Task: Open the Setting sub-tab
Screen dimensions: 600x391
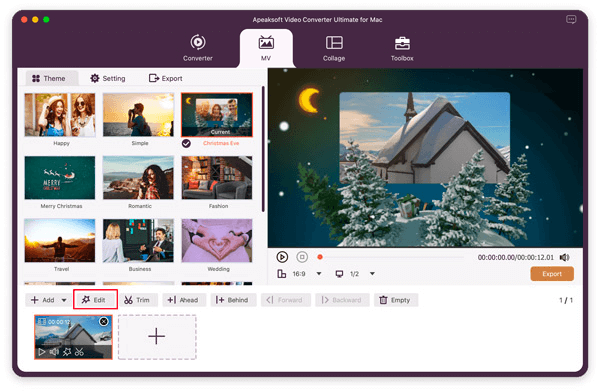Action: [x=108, y=78]
